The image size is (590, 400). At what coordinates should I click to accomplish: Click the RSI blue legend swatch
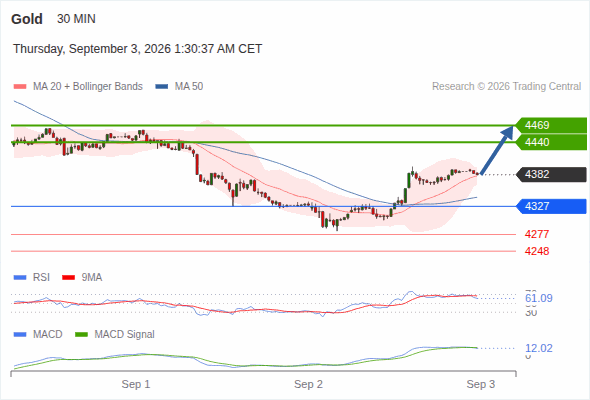20,278
